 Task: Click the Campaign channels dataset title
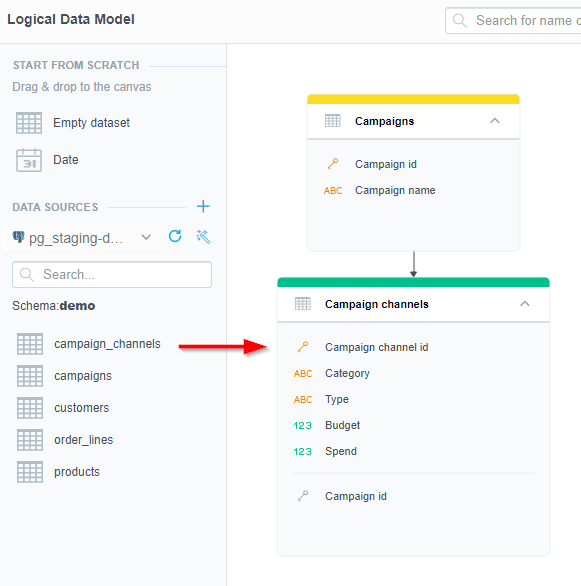(x=377, y=304)
